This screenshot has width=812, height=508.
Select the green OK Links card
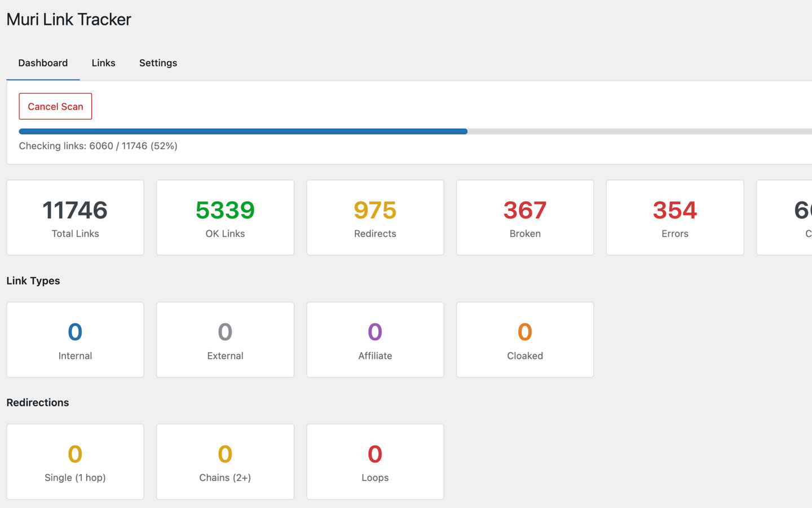pos(225,217)
